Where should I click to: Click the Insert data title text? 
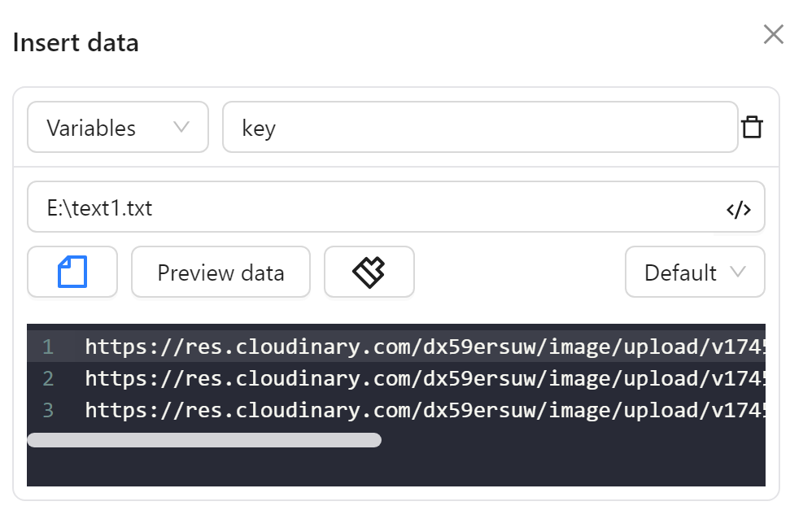[75, 42]
